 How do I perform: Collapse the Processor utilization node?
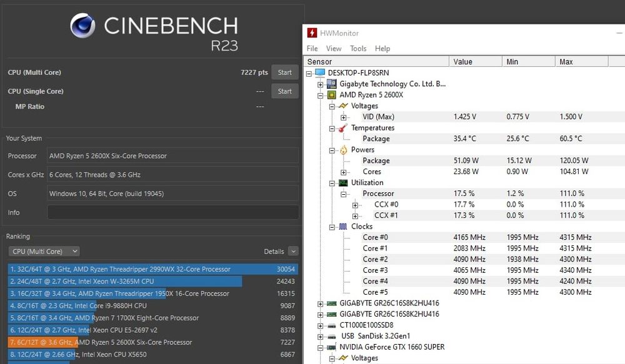click(x=344, y=194)
